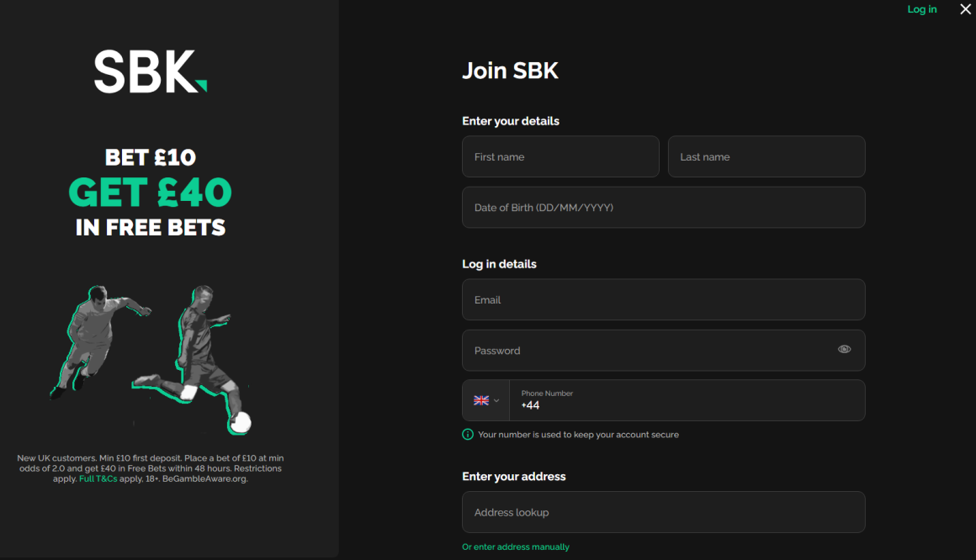Open the Log in page
The height and width of the screenshot is (560, 976).
922,9
